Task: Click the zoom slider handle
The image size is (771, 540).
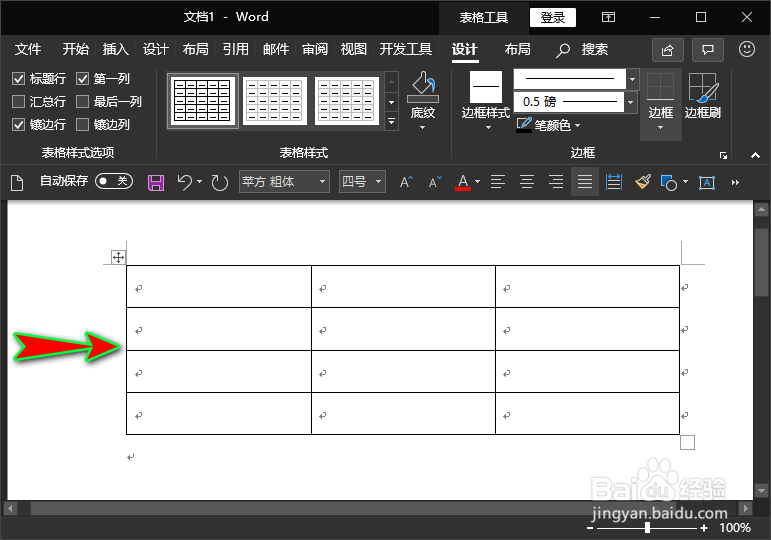Action: coord(647,528)
